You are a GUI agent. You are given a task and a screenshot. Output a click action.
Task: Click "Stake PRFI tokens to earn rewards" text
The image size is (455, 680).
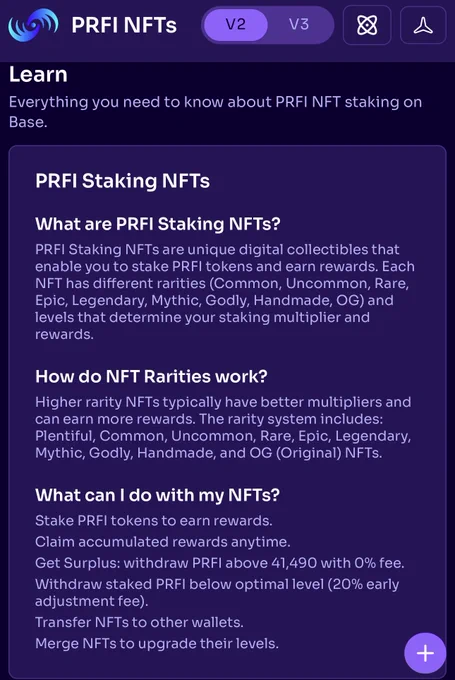click(x=154, y=520)
